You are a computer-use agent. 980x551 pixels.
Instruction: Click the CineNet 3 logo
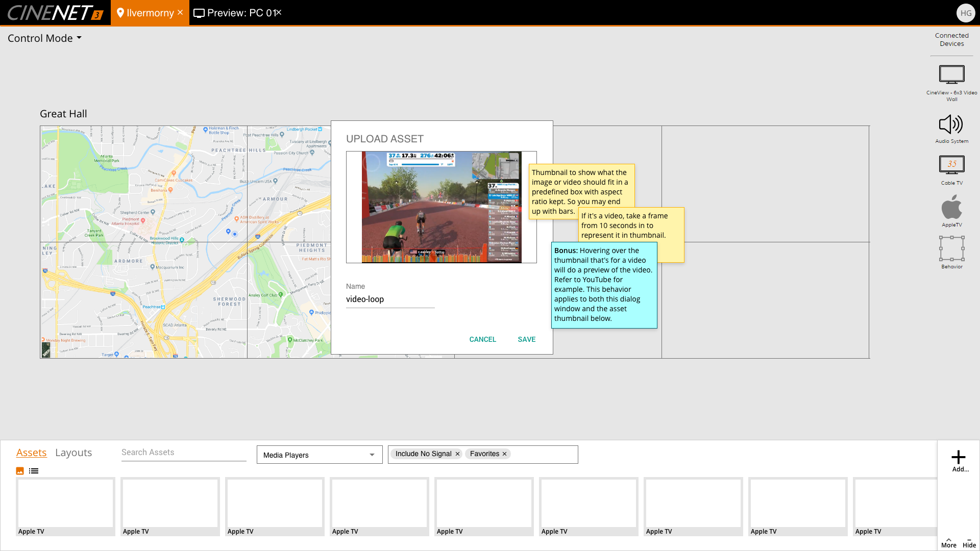(55, 13)
